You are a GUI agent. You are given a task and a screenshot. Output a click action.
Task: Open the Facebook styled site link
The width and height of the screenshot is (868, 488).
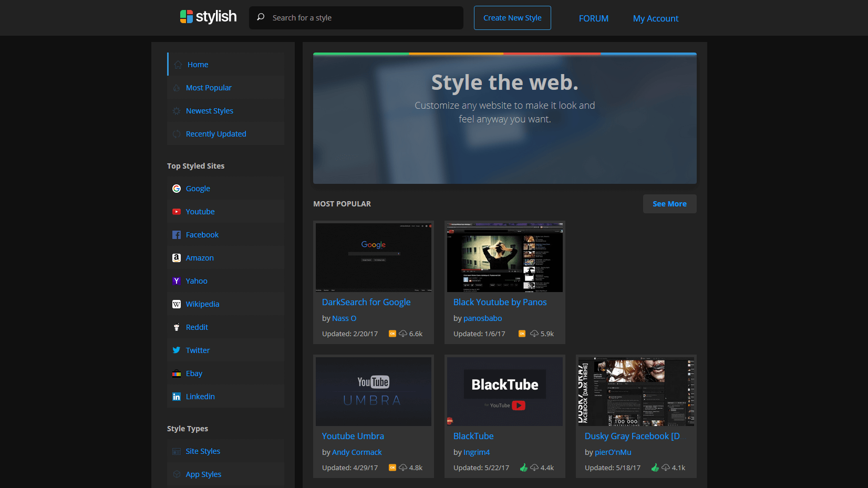226,234
